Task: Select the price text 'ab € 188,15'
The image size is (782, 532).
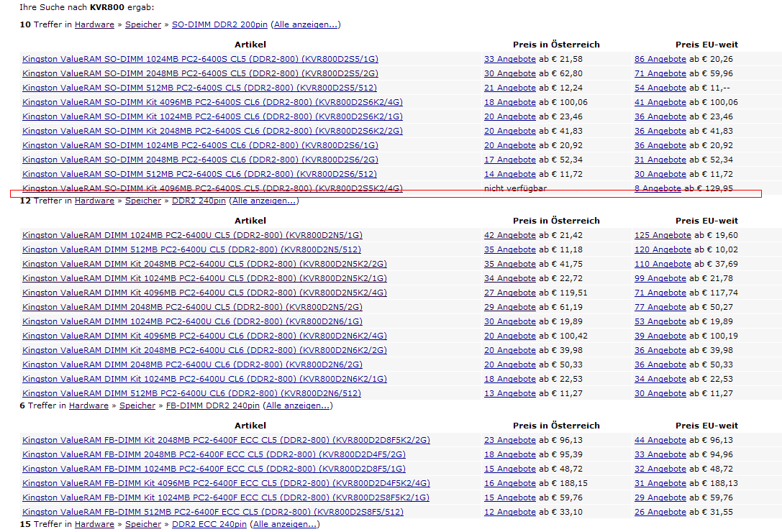Action: (563, 484)
